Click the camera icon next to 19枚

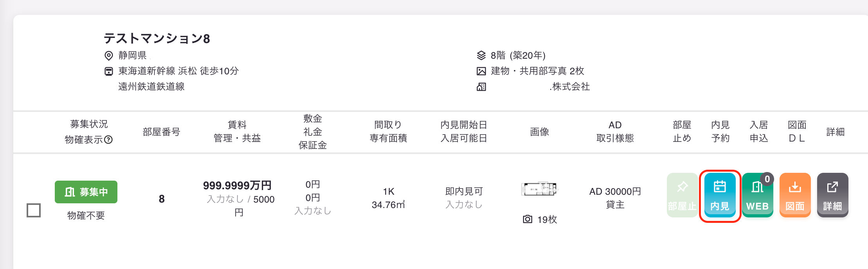528,219
